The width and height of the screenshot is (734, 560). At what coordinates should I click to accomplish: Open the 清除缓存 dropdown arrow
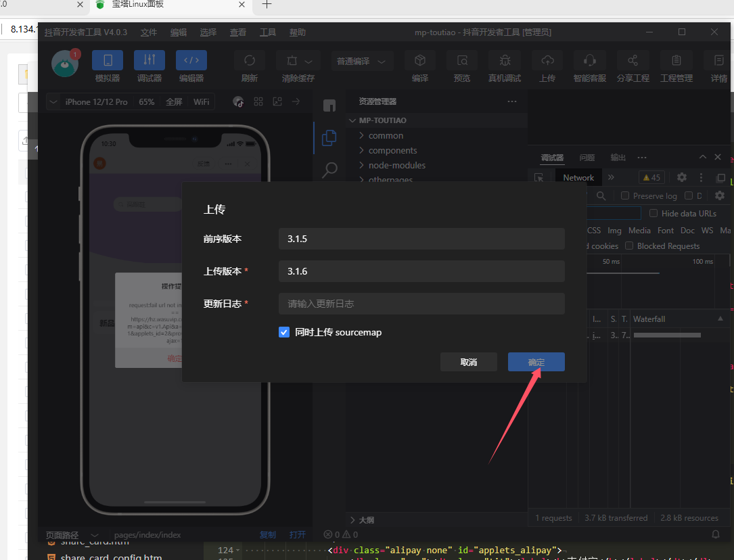[x=308, y=62]
